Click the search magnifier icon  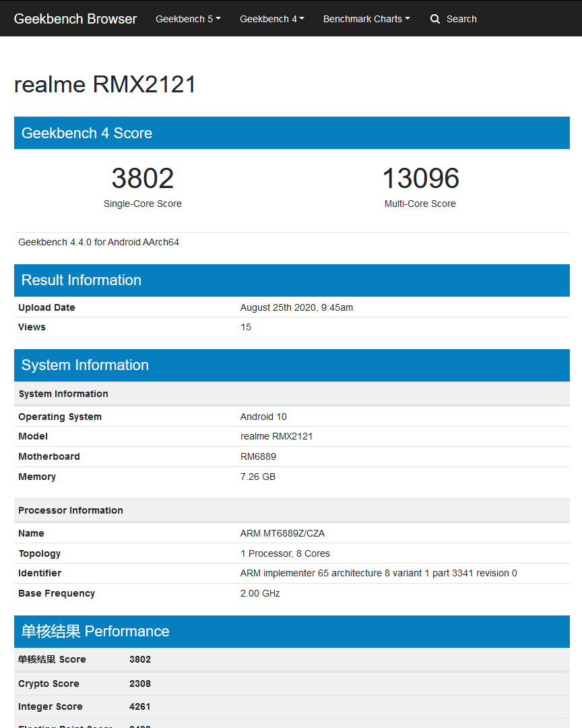click(x=435, y=19)
